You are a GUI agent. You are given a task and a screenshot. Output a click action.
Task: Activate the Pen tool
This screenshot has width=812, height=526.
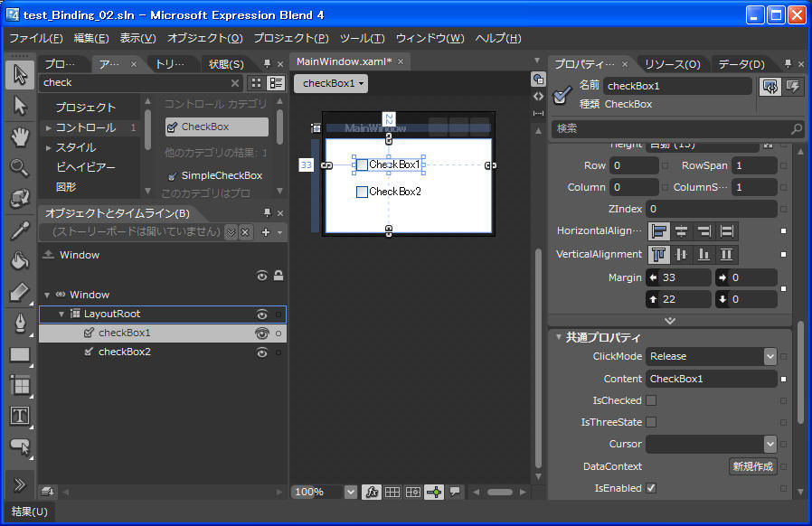(19, 323)
